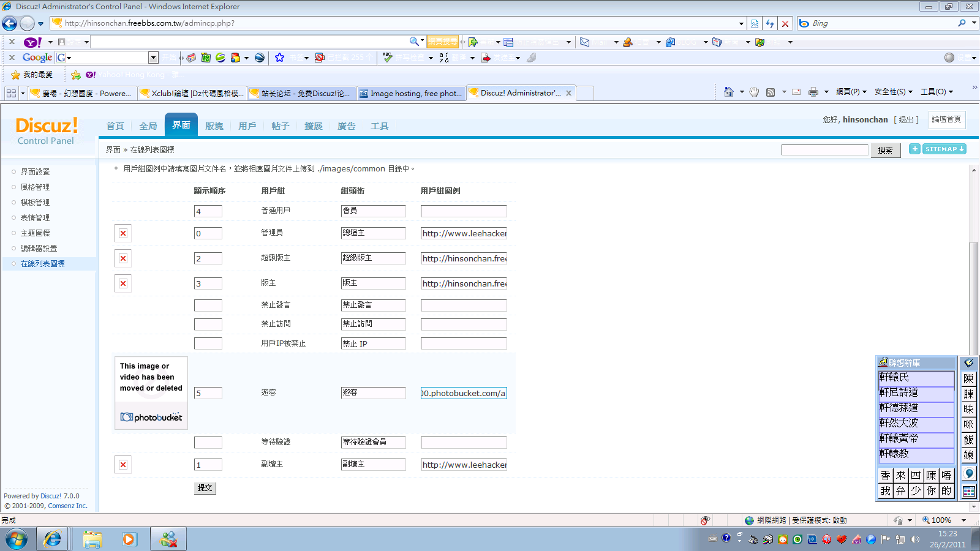Click the volume speaker tray icon
Viewport: 980px width, 551px height.
tap(915, 539)
